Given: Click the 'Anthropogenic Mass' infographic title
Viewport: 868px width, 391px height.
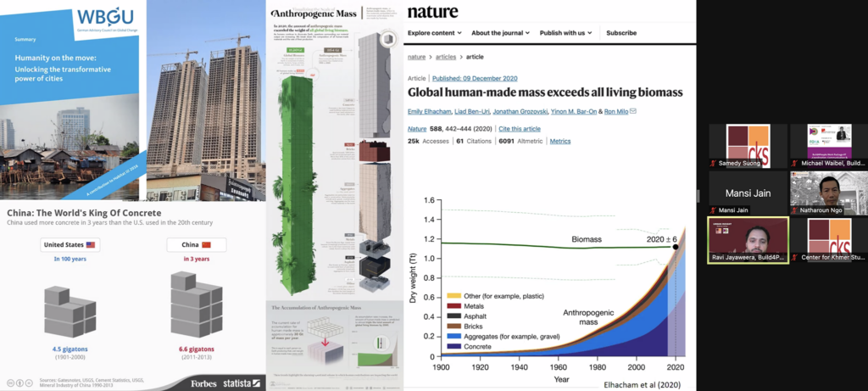Looking at the screenshot, I should (314, 14).
